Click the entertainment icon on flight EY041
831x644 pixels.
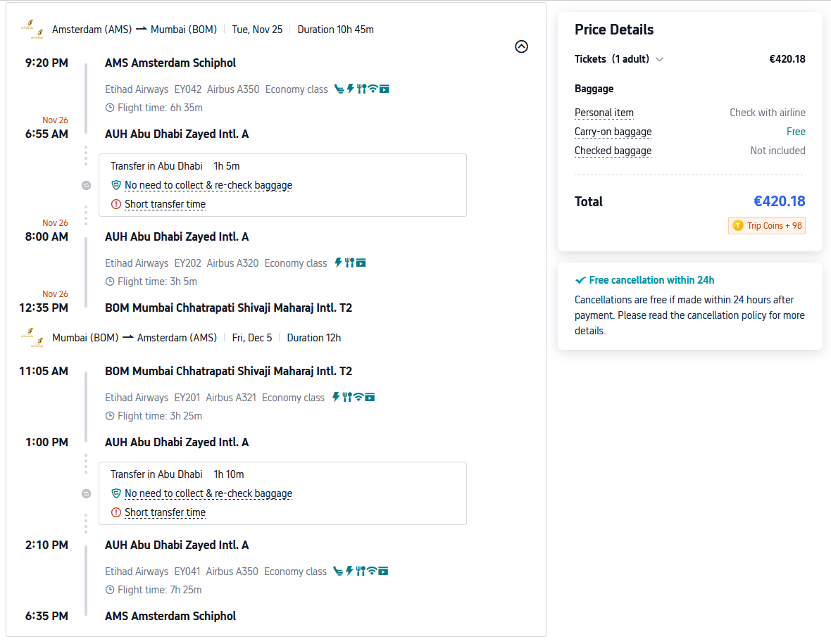coord(383,572)
